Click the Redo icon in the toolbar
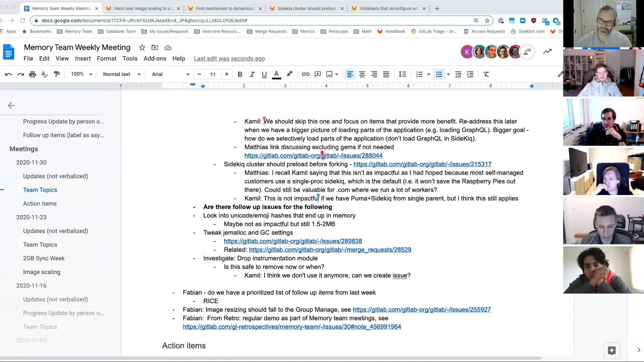Viewport: 644px width, 362px height. click(x=21, y=74)
